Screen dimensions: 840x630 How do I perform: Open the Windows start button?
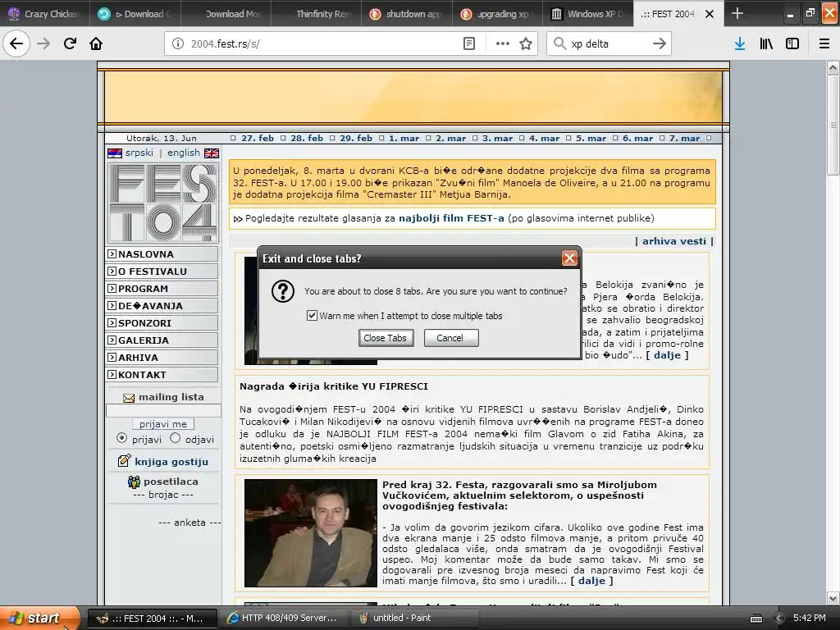[x=39, y=618]
